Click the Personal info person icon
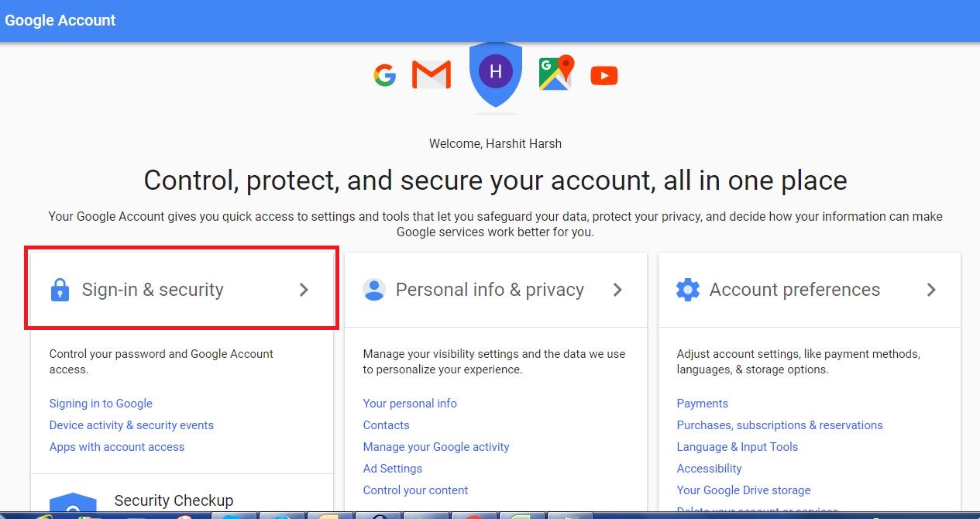Viewport: 980px width, 519px height. [x=374, y=290]
